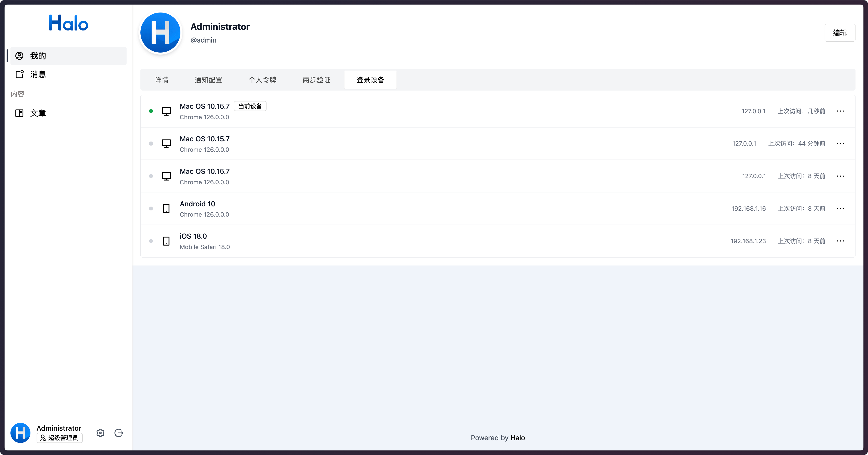Click the phone icon for iOS 18.0 device
The image size is (868, 455).
(166, 241)
